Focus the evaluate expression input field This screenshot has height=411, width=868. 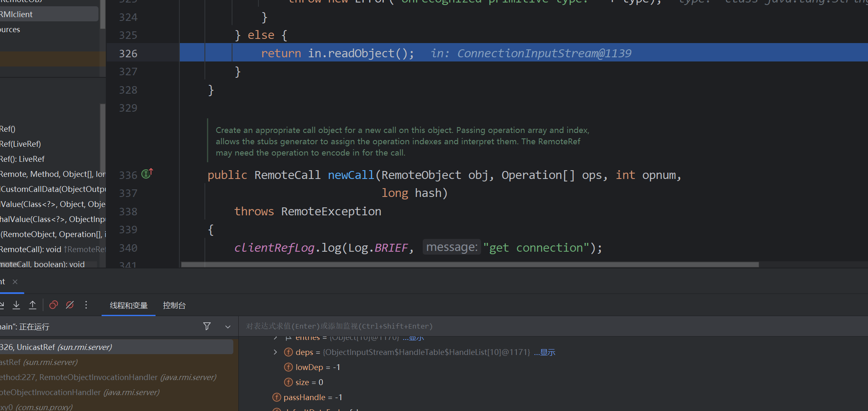(x=502, y=326)
